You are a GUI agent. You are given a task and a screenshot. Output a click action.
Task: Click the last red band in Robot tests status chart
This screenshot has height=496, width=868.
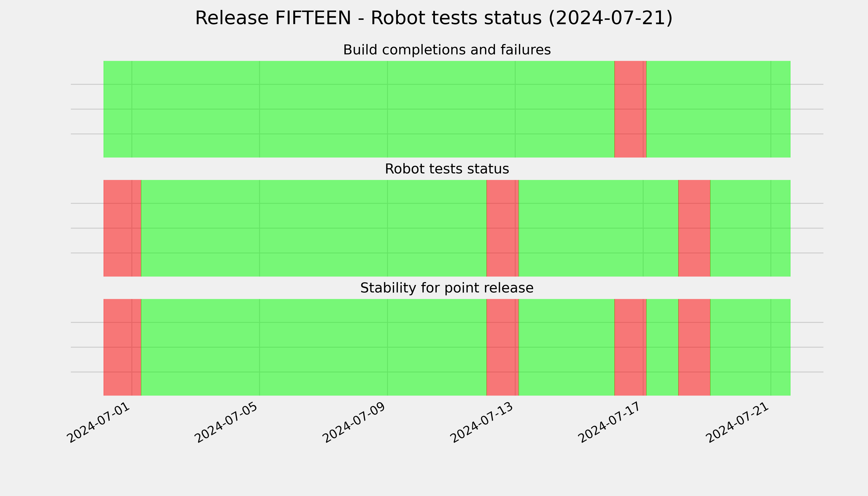click(694, 228)
